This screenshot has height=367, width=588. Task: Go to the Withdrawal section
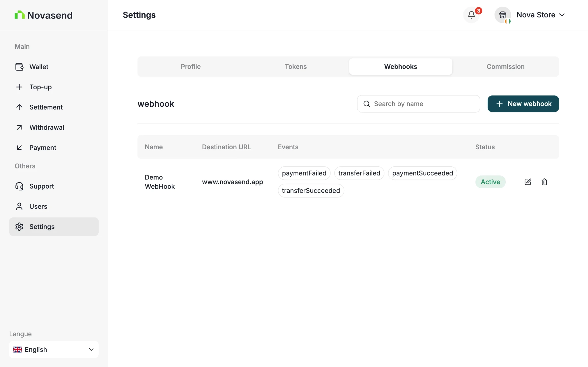pyautogui.click(x=47, y=127)
